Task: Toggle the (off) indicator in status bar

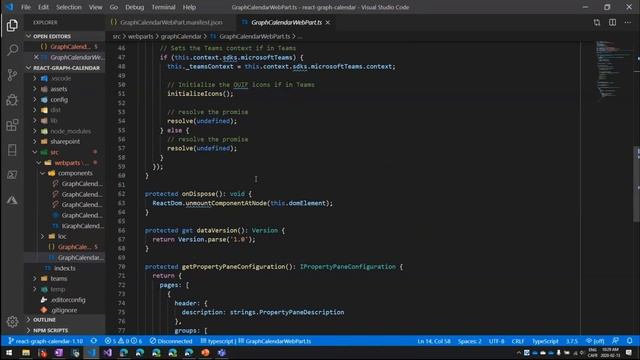Action: (595, 341)
